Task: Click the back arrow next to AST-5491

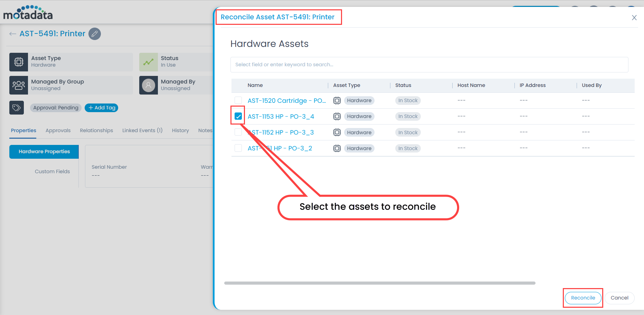Action: [12, 33]
